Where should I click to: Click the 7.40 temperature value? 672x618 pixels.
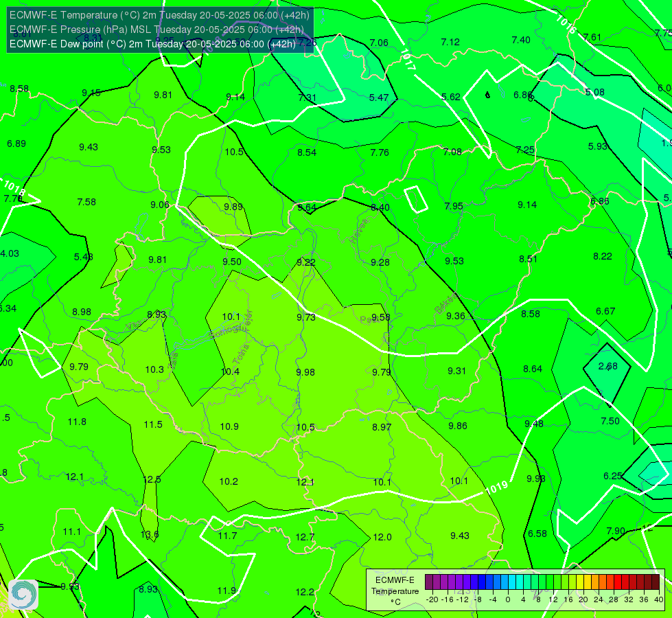(521, 41)
